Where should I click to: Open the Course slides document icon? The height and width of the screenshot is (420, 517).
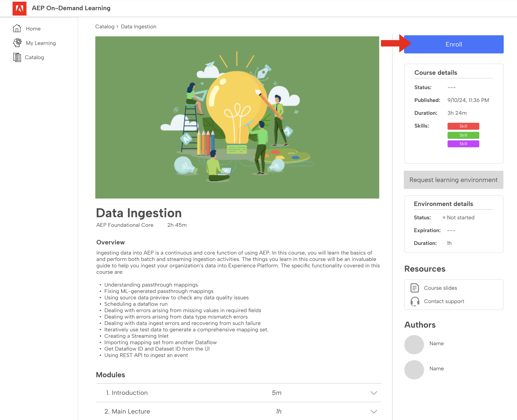tap(415, 288)
